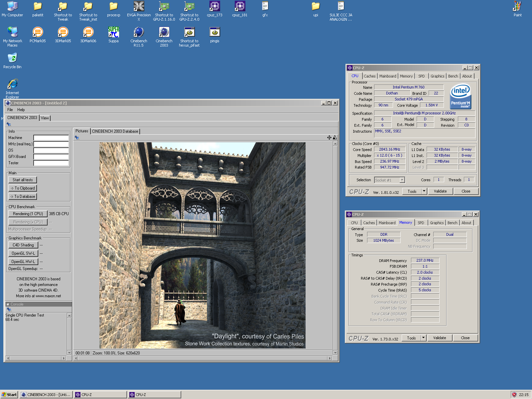Switch to the View tab in CINEBENCH
Viewport: 532px width, 399px height.
tap(45, 118)
